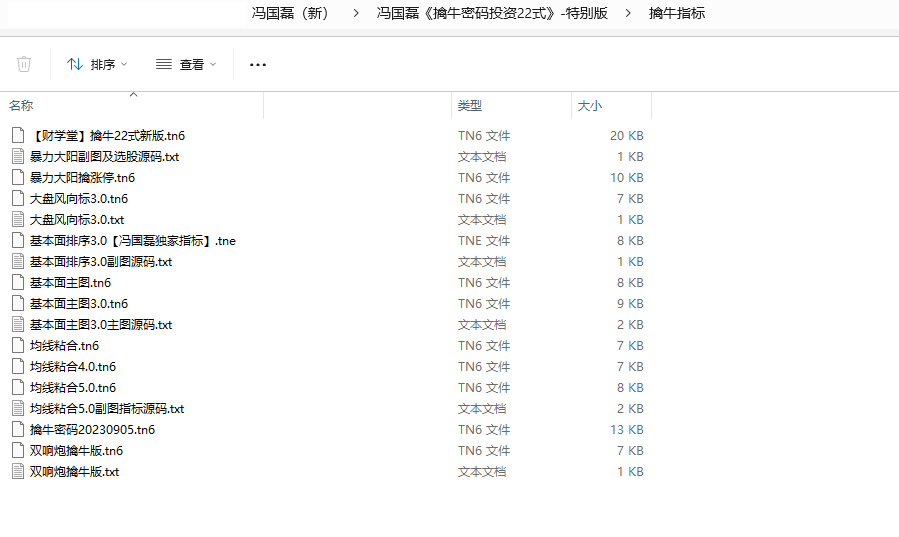Expand chevron after 冯国磊（新） breadcrumb
This screenshot has width=899, height=537.
[356, 13]
